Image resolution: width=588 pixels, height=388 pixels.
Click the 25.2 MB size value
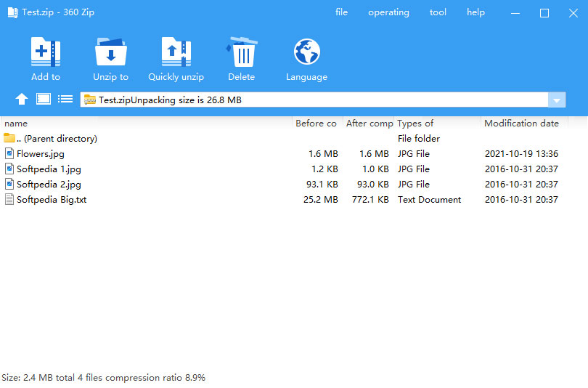click(x=321, y=200)
